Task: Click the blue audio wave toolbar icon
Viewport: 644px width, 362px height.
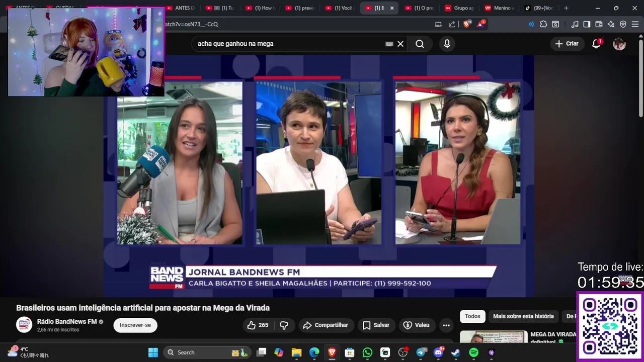Action: [x=531, y=24]
